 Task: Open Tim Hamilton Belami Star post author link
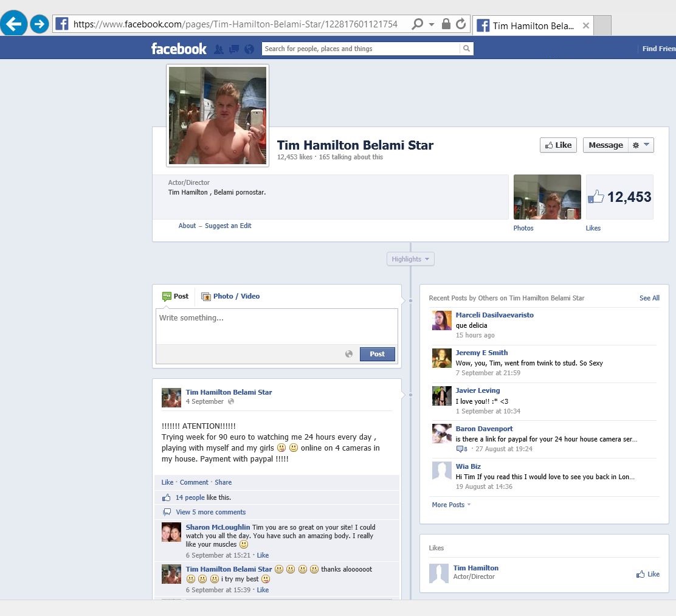229,392
